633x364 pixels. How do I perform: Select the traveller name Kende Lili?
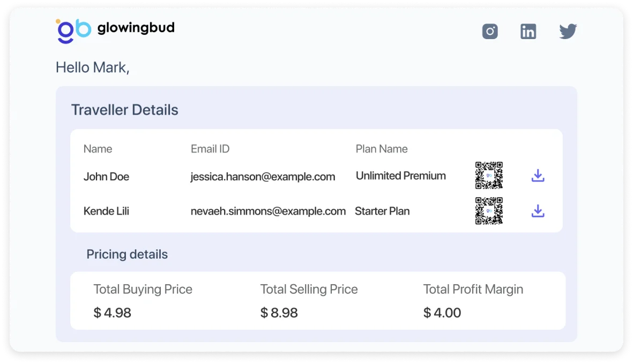point(106,211)
